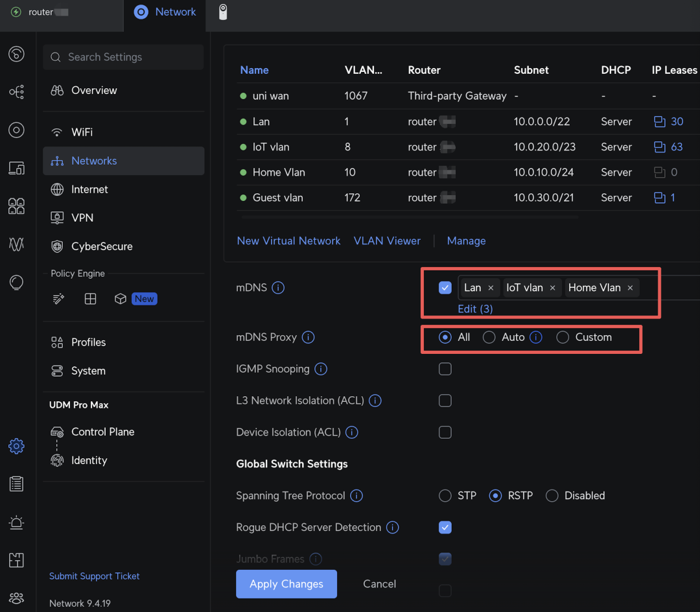The width and height of the screenshot is (700, 612).
Task: Open the dashboard icon in the left rail
Action: [16, 54]
